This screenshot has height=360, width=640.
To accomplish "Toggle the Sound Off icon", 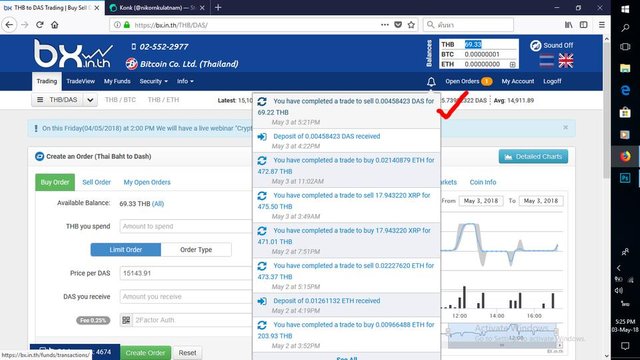I will pos(536,45).
